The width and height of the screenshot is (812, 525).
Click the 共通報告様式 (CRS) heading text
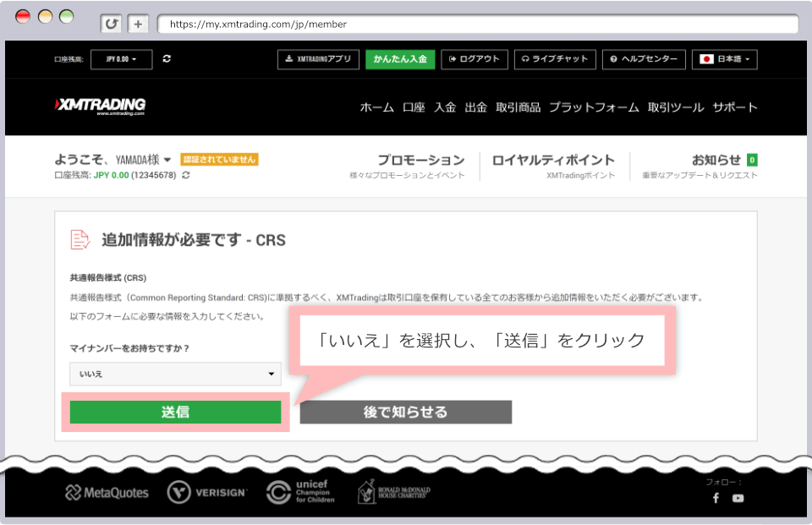point(107,278)
